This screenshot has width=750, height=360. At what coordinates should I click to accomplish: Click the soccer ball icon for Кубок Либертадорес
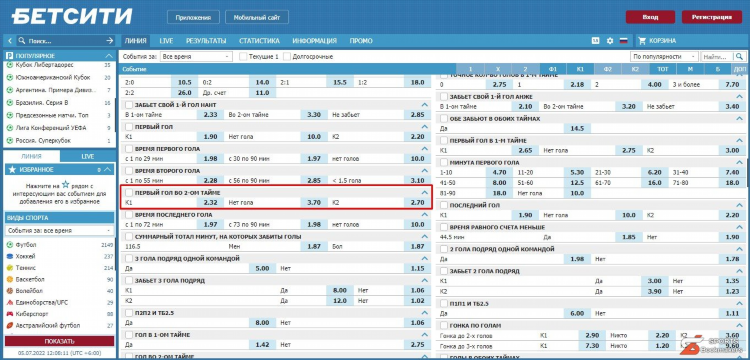coord(10,65)
